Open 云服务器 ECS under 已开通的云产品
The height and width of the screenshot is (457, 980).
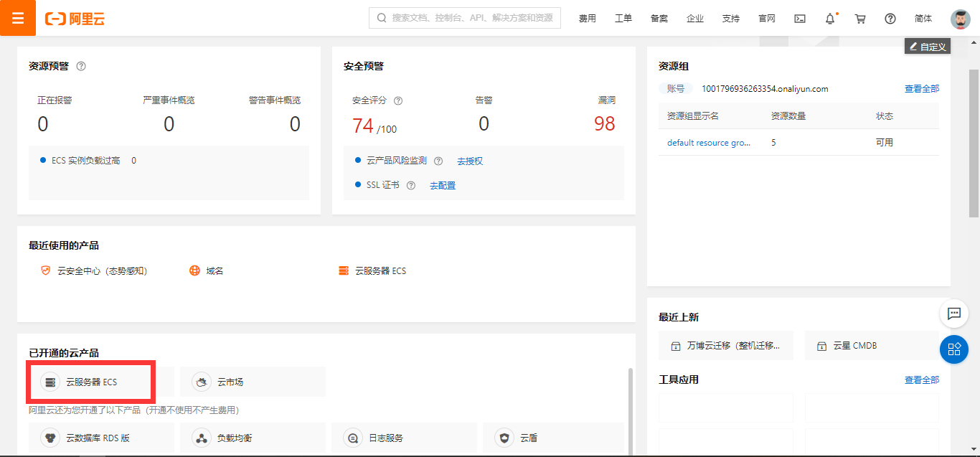coord(101,382)
